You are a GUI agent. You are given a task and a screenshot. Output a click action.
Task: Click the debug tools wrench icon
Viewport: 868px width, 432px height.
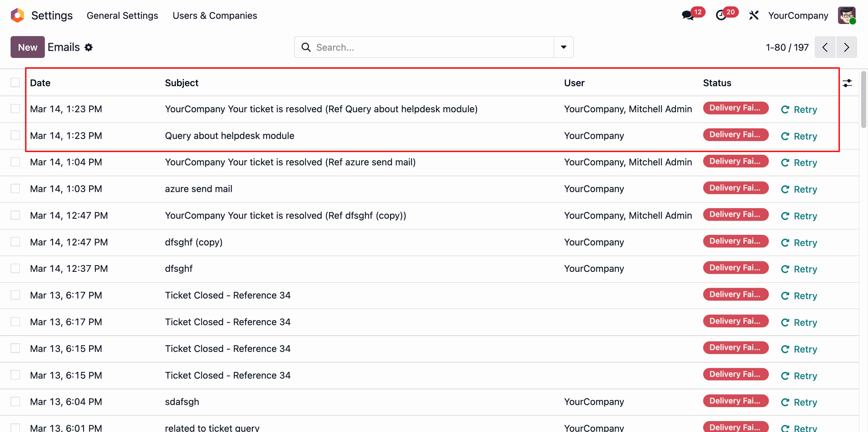(754, 15)
